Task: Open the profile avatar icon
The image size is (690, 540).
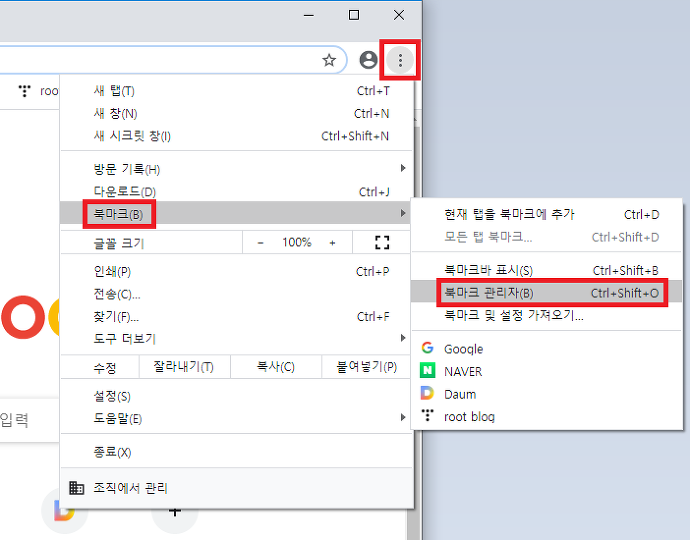Action: click(368, 60)
